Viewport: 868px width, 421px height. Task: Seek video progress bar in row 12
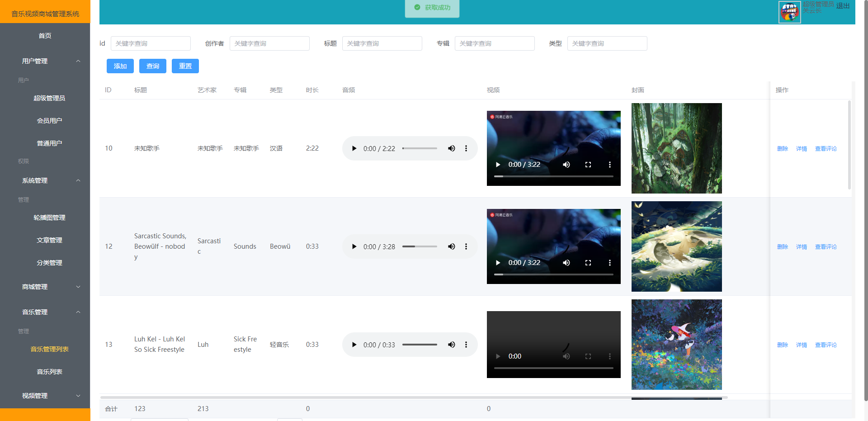[x=554, y=274]
